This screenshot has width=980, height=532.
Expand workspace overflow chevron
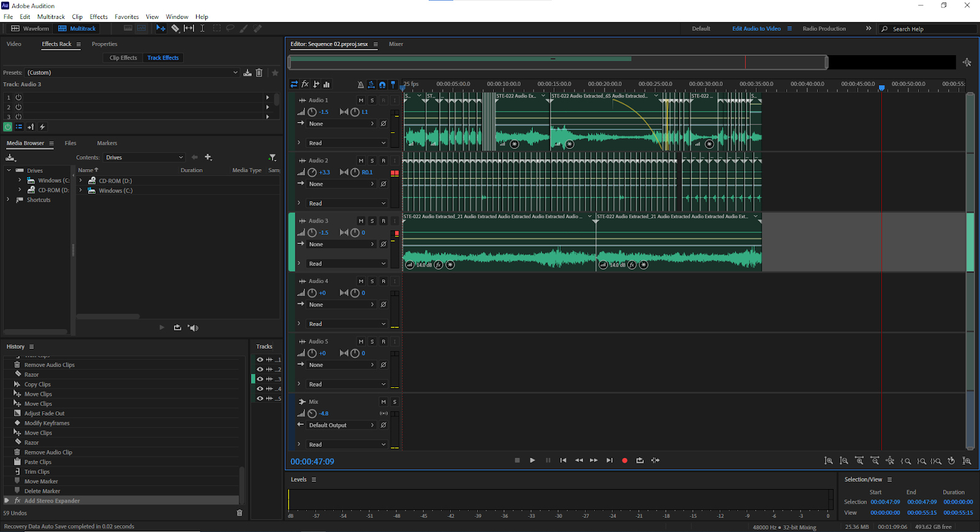click(869, 28)
